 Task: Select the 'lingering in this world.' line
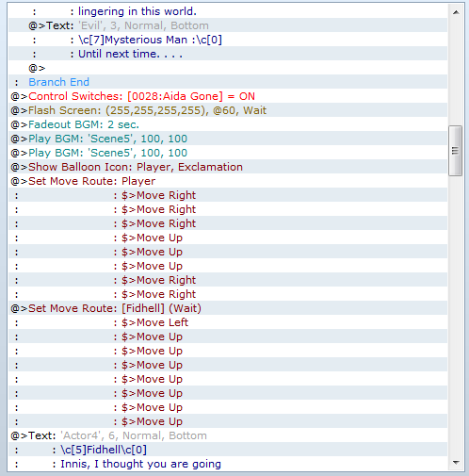[228, 11]
